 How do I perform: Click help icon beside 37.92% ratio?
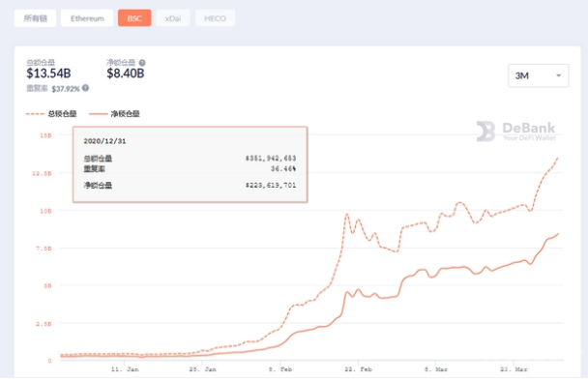coord(85,88)
